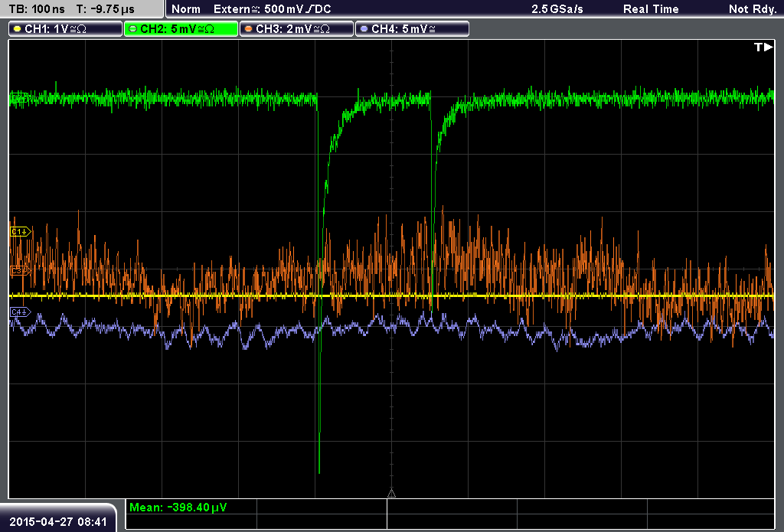Click the yellow dot in CH1 tab
This screenshot has height=532, width=784.
point(17,29)
